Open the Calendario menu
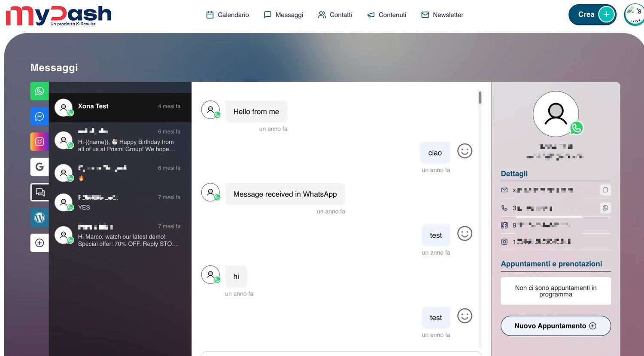The height and width of the screenshot is (356, 644). [x=228, y=15]
